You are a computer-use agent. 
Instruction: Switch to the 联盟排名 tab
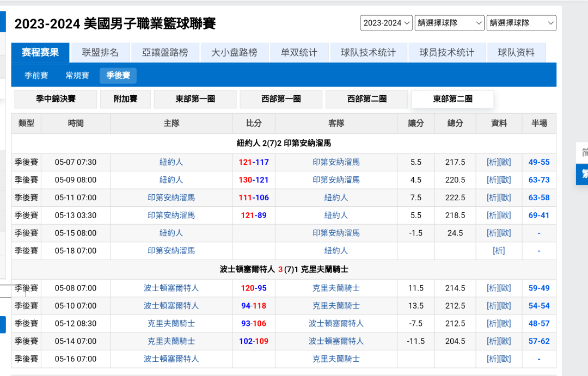(x=100, y=52)
